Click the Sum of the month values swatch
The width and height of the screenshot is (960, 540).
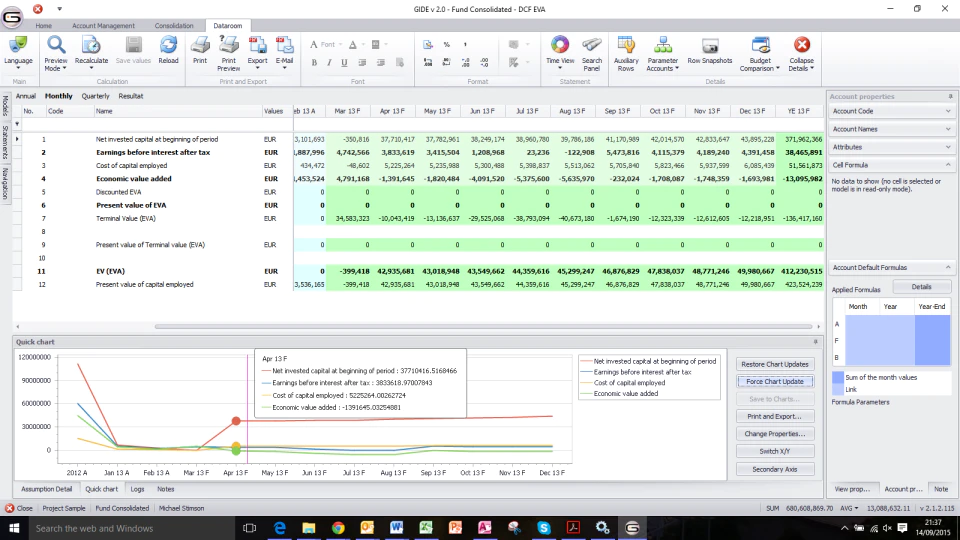click(838, 378)
